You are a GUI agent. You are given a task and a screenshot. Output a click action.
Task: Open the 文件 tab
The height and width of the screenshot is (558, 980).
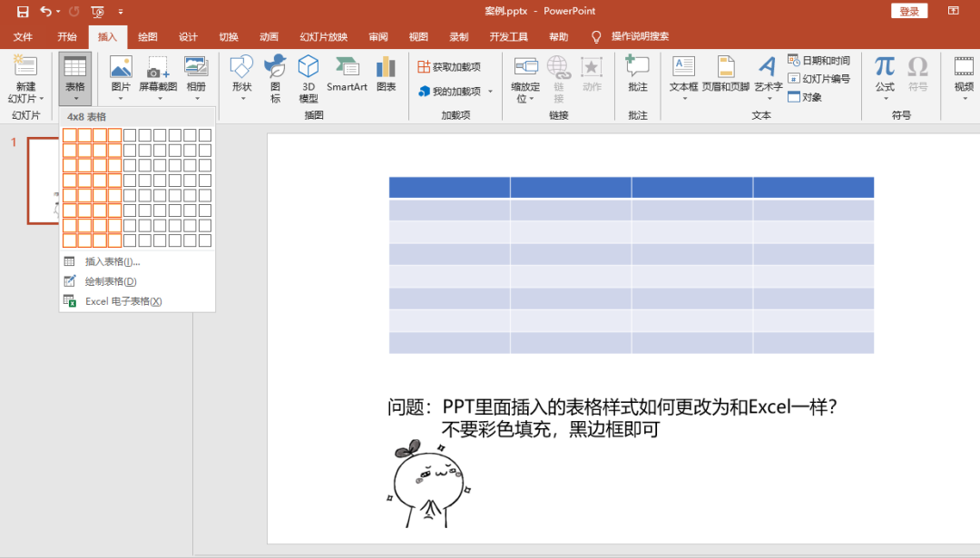(x=23, y=37)
